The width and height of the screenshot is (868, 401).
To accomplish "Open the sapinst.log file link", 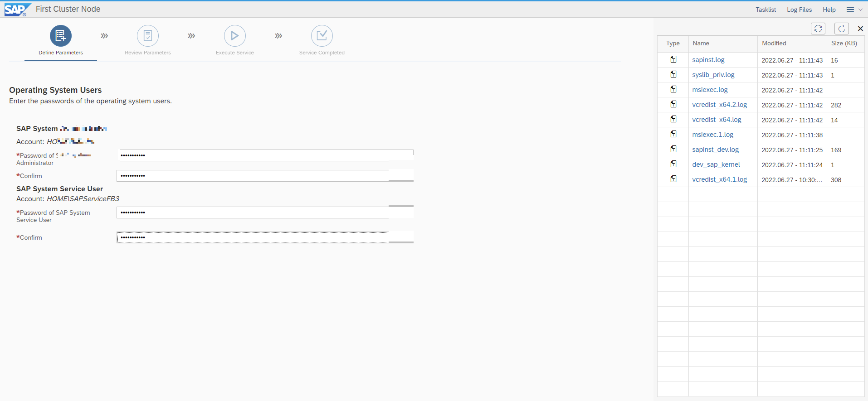I will (x=708, y=60).
